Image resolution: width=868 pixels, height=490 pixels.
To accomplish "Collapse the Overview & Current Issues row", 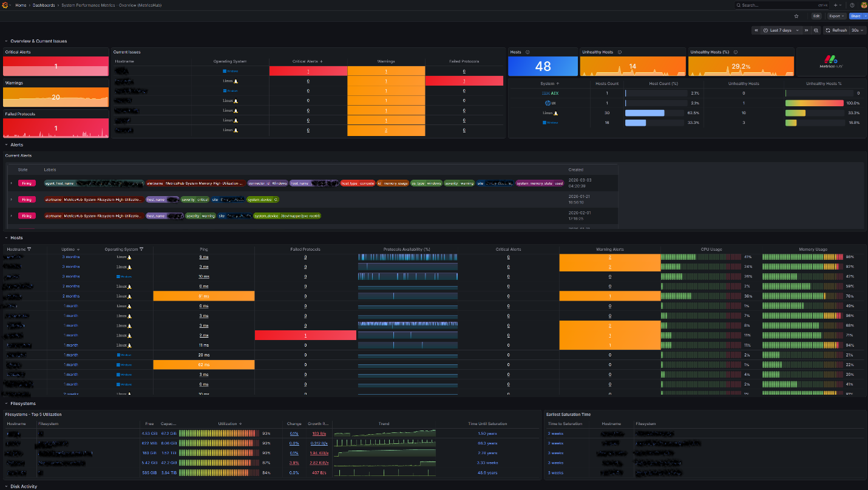I will [6, 41].
